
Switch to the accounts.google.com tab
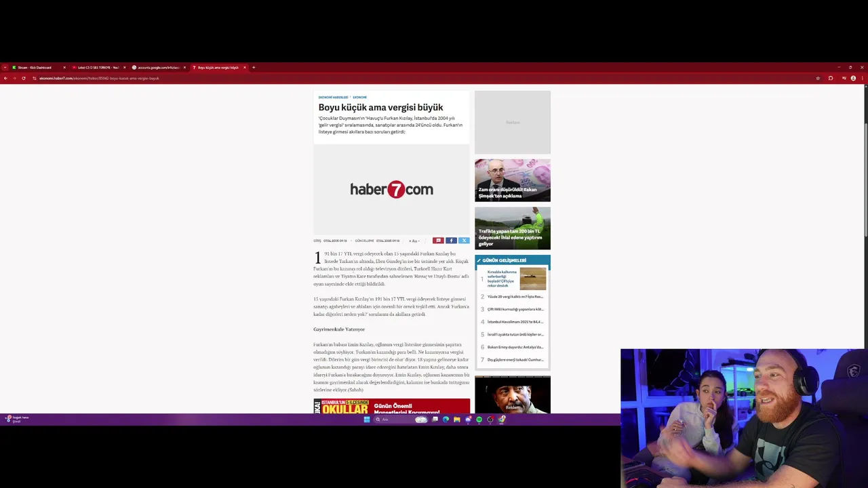tap(159, 67)
